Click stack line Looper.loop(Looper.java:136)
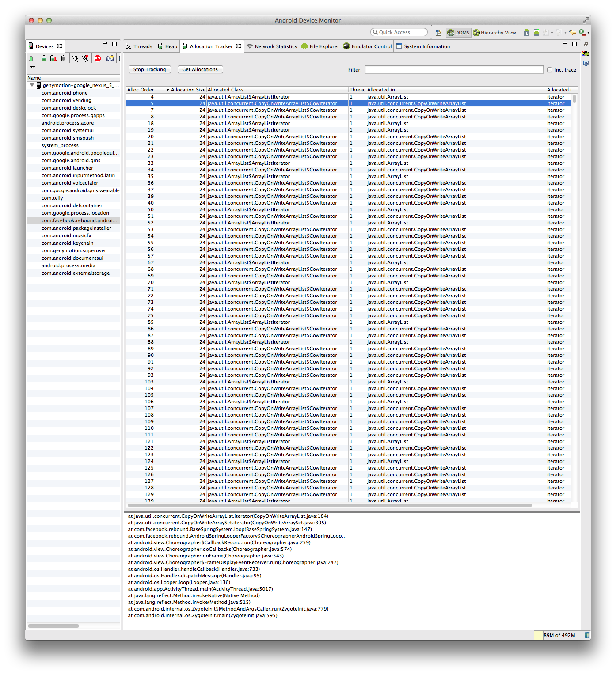Image resolution: width=616 pixels, height=675 pixels. point(179,582)
